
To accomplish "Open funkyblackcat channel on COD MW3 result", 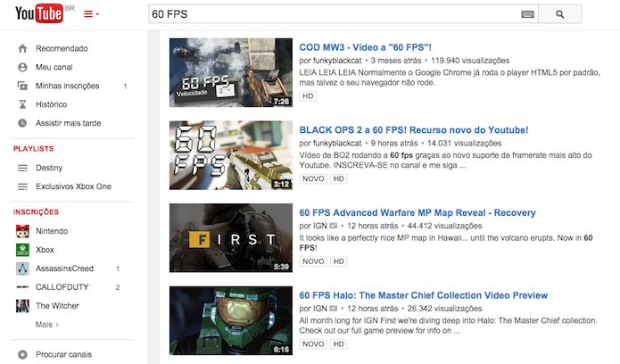I will (337, 61).
